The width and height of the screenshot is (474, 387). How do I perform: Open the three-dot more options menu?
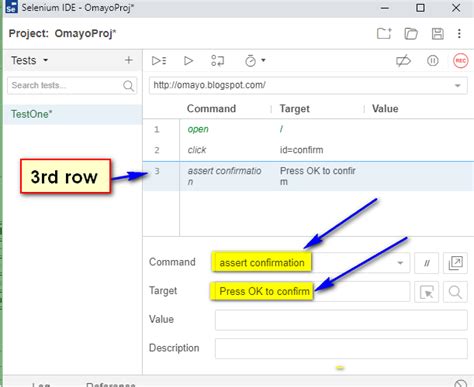(x=459, y=34)
